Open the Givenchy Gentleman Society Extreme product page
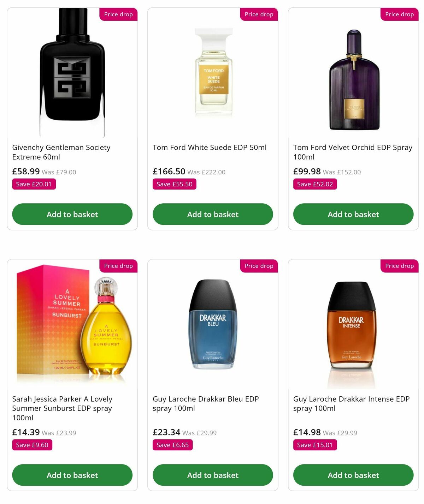Viewport: 424px width, 504px height. 61,152
